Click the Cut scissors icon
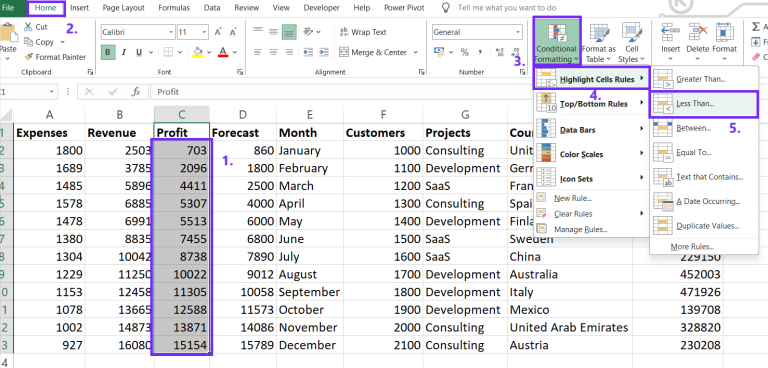The height and width of the screenshot is (368, 768). pyautogui.click(x=28, y=27)
